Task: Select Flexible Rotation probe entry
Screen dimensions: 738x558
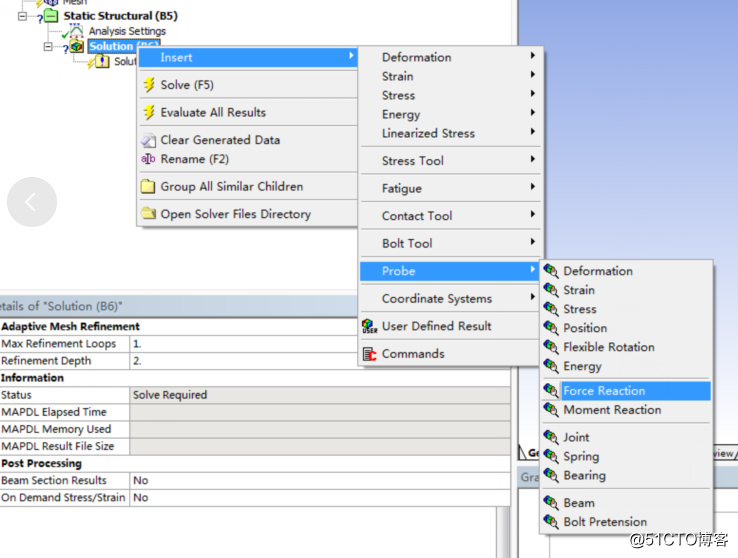Action: (x=626, y=347)
